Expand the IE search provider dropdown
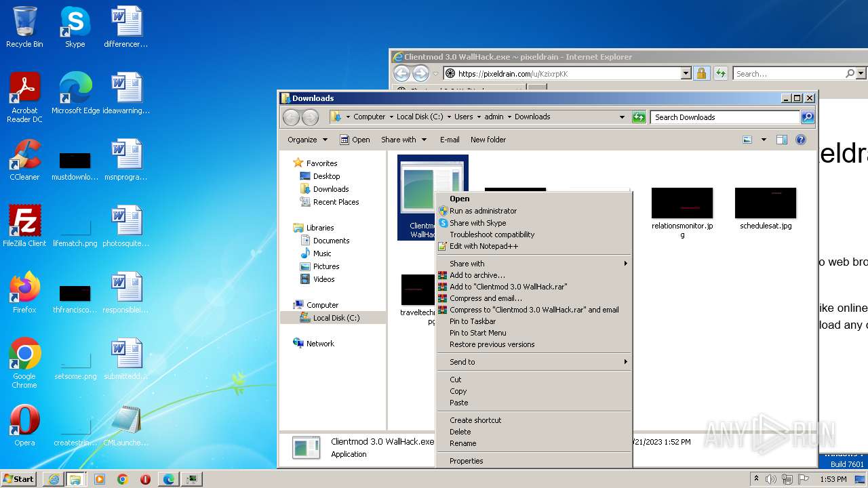The height and width of the screenshot is (488, 868). coord(861,73)
